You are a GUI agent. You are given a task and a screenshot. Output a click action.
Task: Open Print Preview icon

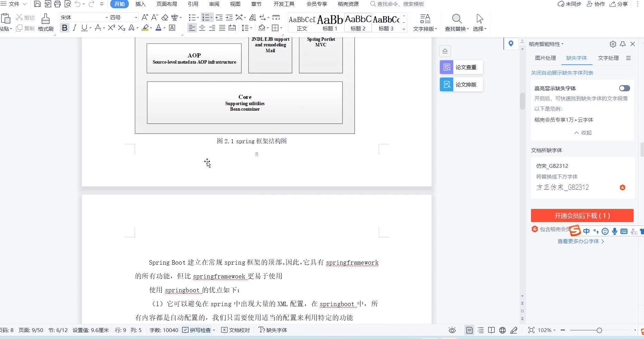coord(68,4)
